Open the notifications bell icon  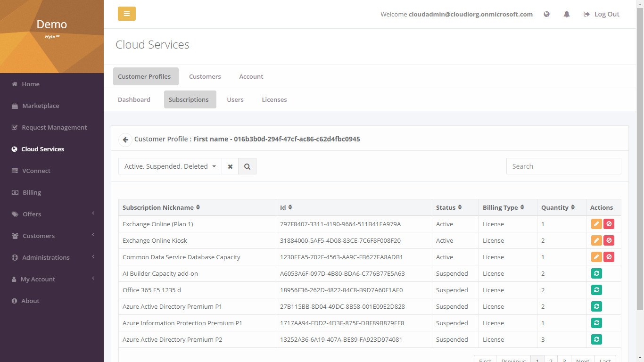(x=566, y=14)
